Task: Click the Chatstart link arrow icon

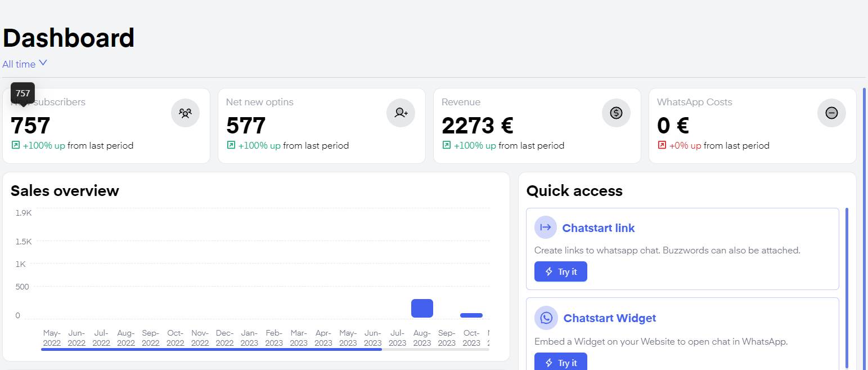Action: 545,228
